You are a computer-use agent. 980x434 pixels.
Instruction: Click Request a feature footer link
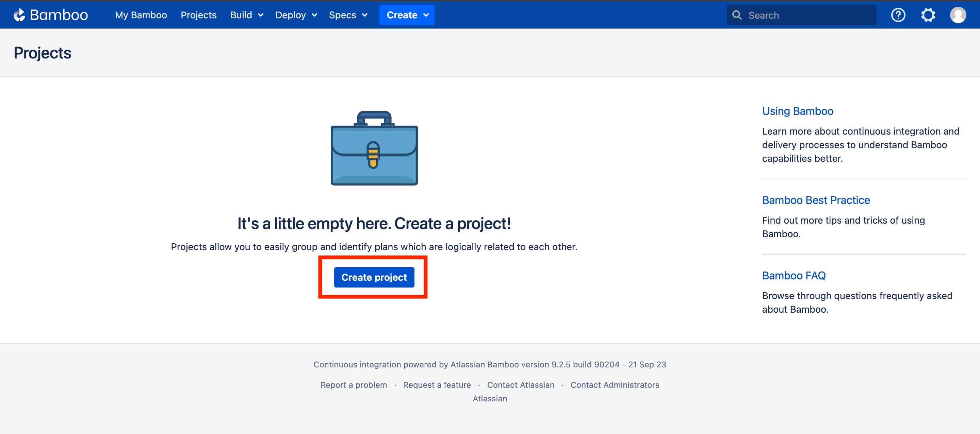[437, 385]
